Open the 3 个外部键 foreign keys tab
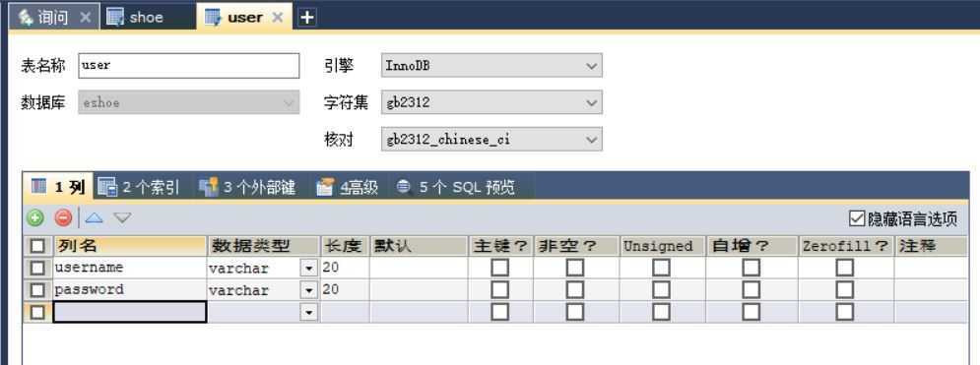 click(x=247, y=187)
